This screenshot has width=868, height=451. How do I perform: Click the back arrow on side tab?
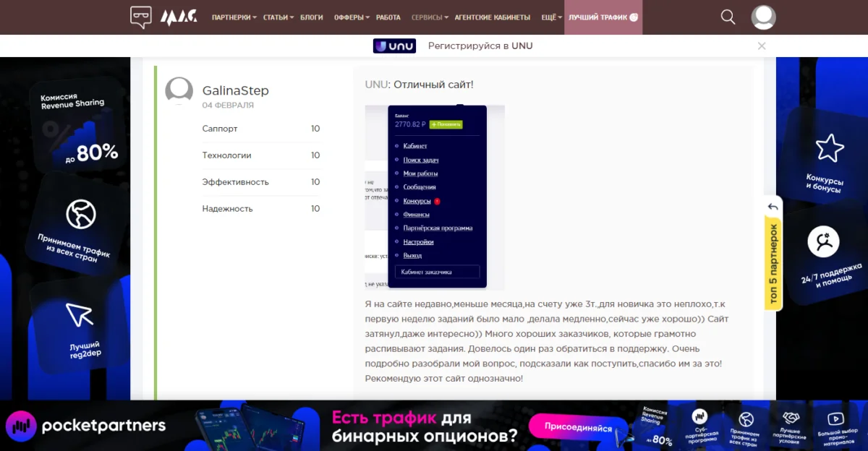point(773,207)
